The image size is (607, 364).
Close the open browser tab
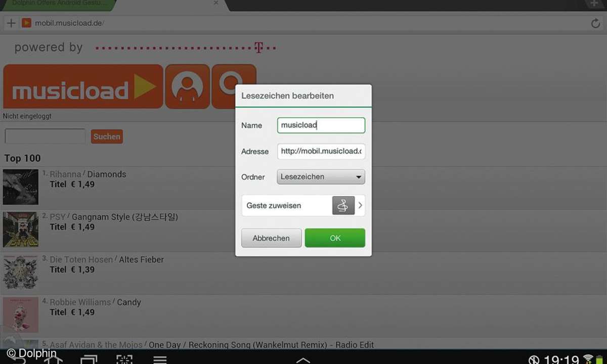[216, 3]
